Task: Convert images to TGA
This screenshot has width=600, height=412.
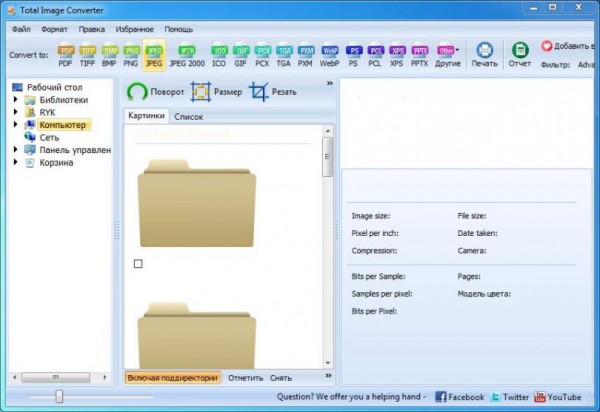Action: (284, 55)
